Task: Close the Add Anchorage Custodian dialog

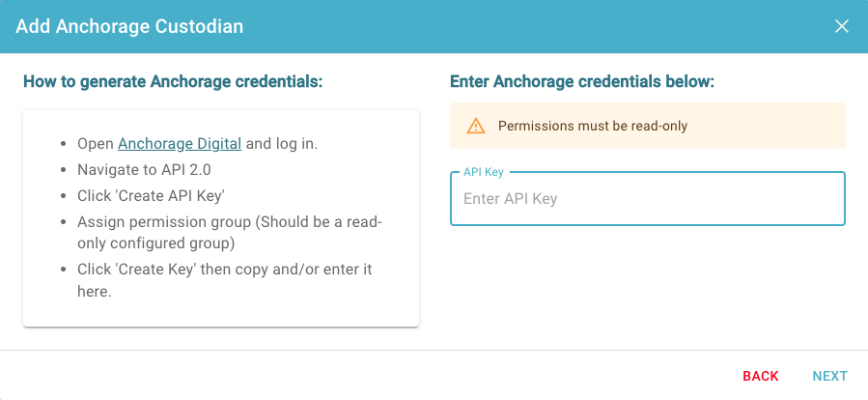Action: point(841,26)
